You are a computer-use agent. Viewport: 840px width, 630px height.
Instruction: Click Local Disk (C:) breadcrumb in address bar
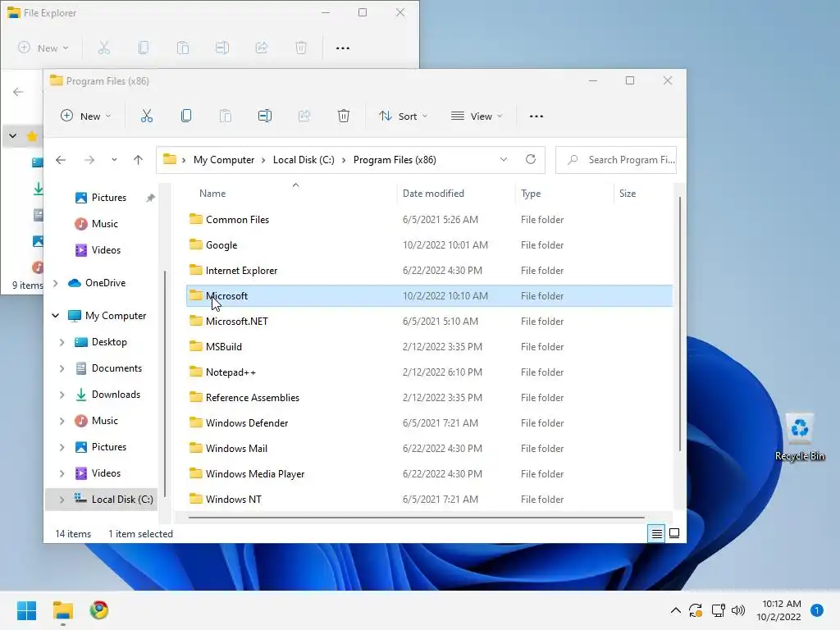(304, 160)
